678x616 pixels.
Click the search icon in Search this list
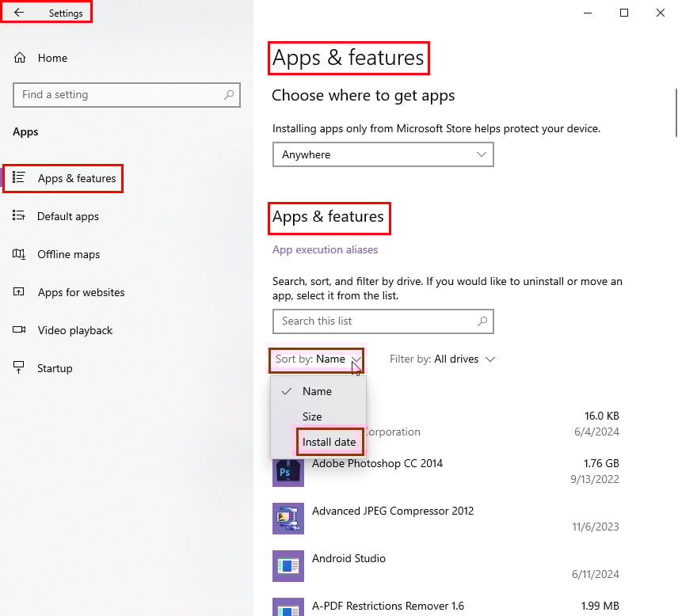[482, 321]
